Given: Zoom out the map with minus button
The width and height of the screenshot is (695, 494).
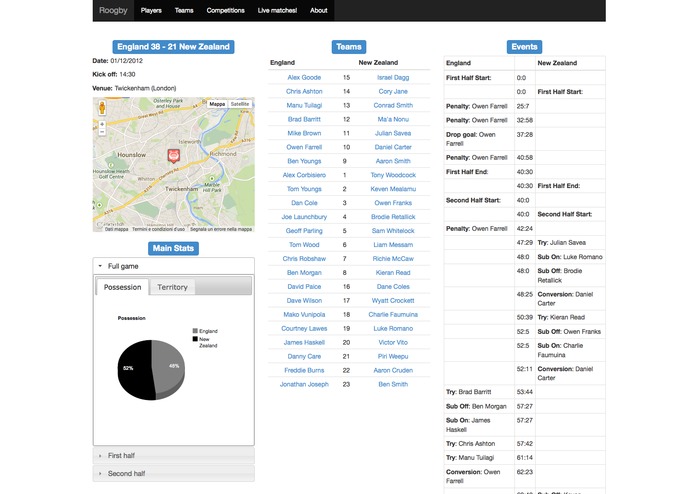Looking at the screenshot, I should click(x=102, y=132).
